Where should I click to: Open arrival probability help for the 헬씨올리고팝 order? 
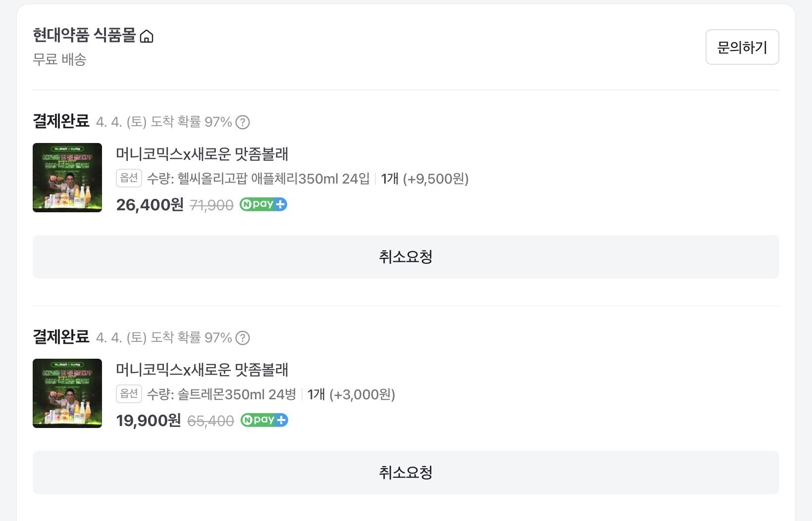coord(243,122)
